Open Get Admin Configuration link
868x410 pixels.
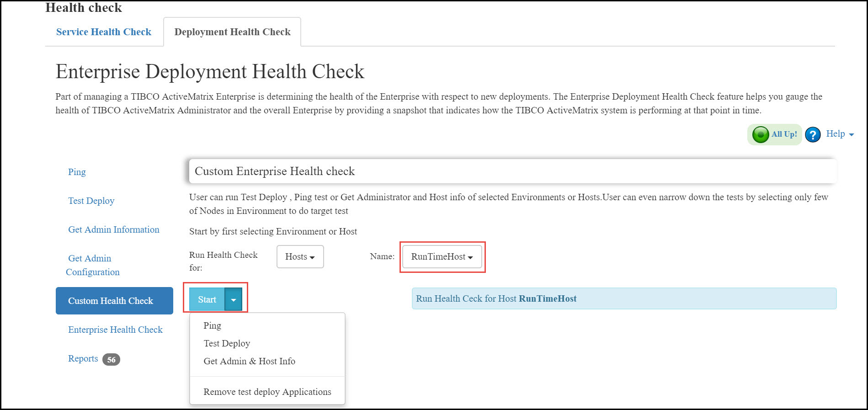(92, 265)
